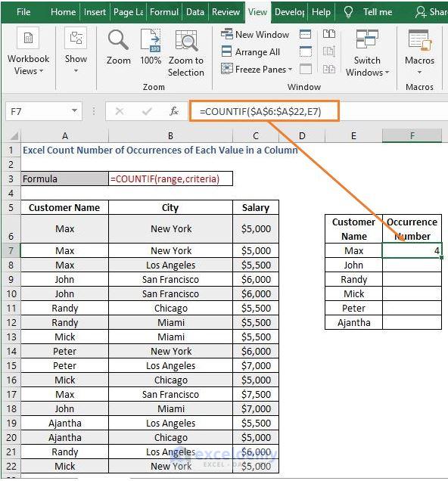Select the Salary header cell
The width and height of the screenshot is (448, 481).
[x=256, y=208]
